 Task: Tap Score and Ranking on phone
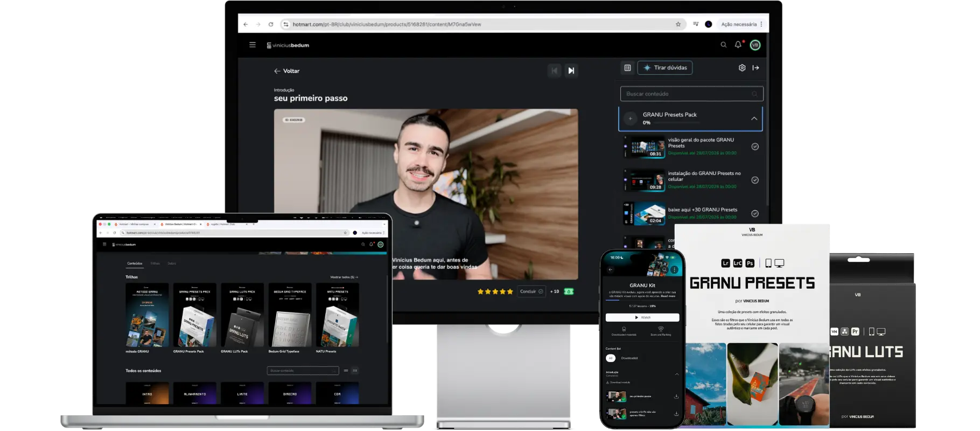[661, 331]
